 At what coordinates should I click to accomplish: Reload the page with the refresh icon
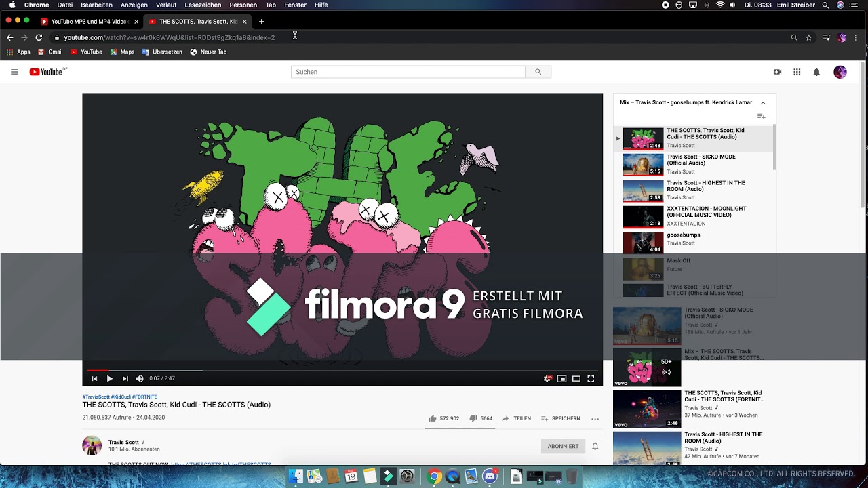(x=39, y=37)
